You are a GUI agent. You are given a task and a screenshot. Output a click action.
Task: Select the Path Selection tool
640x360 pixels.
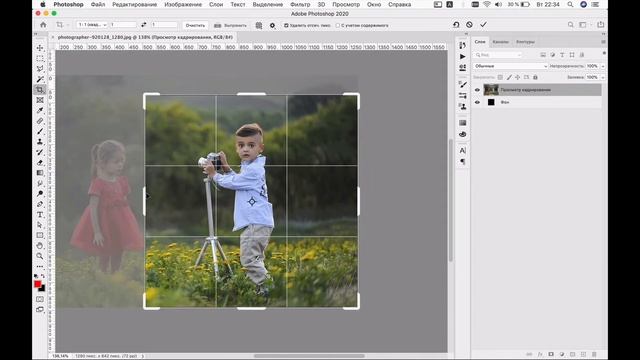(40, 225)
